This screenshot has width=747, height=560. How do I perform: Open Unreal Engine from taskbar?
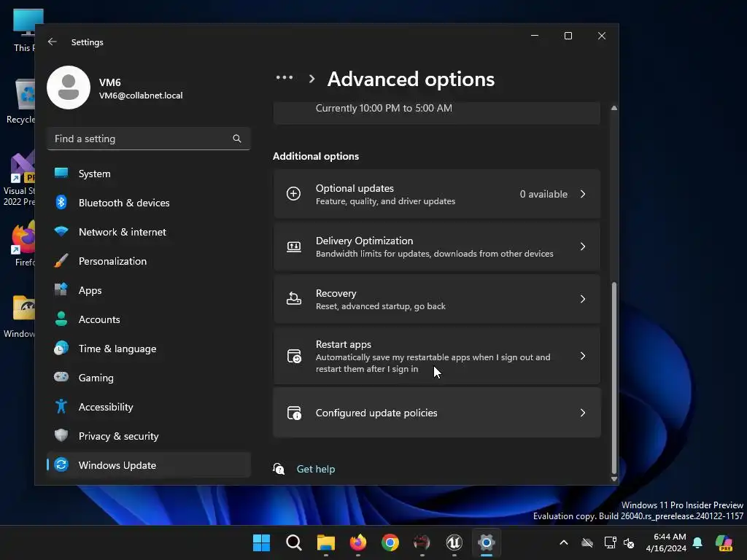(x=454, y=542)
